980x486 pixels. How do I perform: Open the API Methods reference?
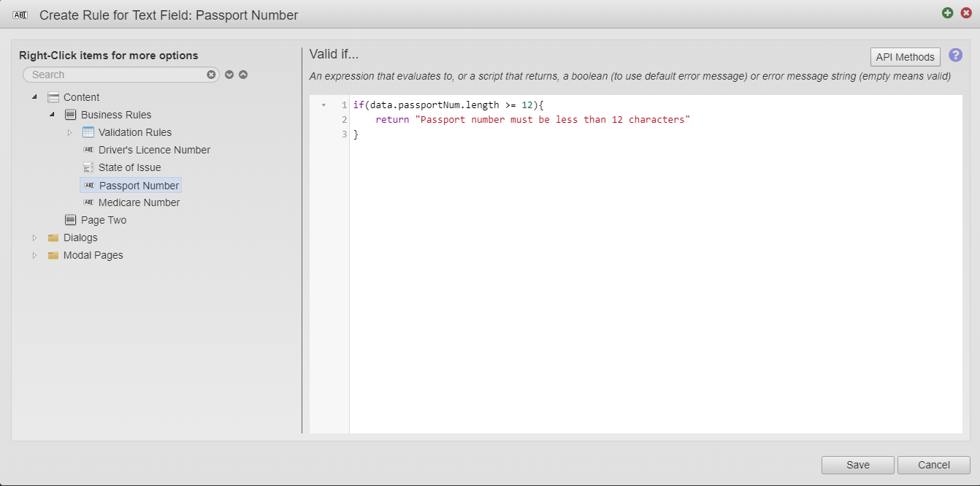click(905, 57)
